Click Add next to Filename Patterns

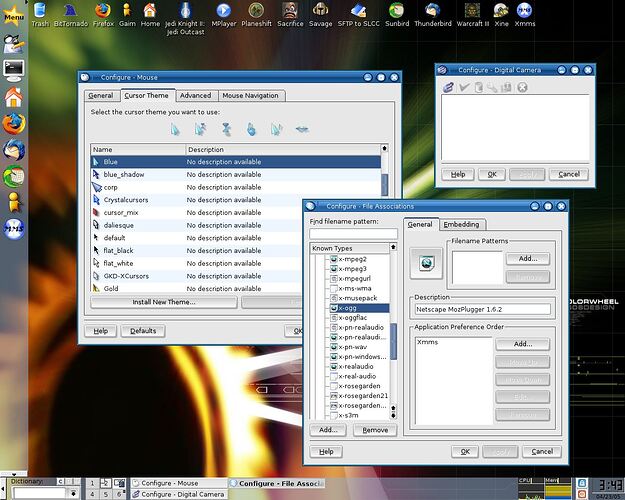[528, 259]
